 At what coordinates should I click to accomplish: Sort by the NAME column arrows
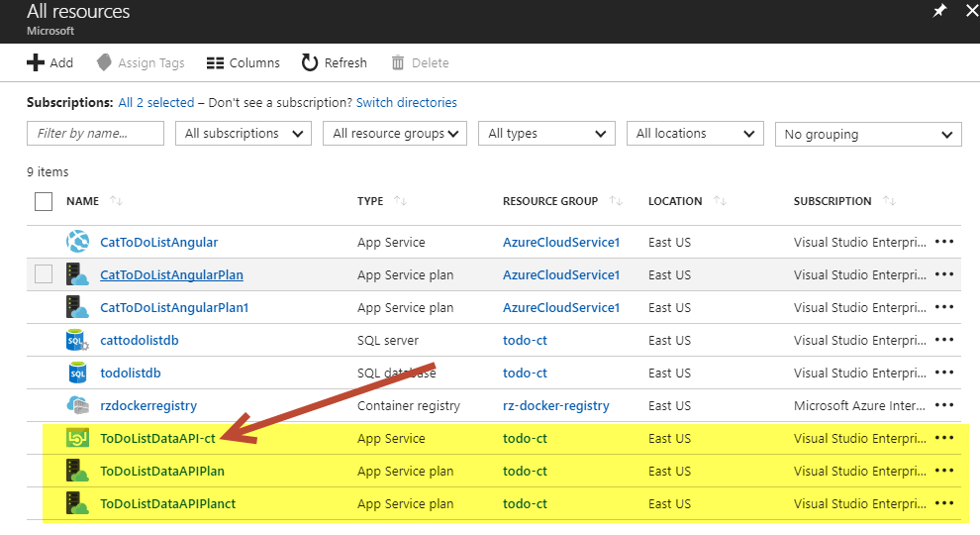pos(116,201)
